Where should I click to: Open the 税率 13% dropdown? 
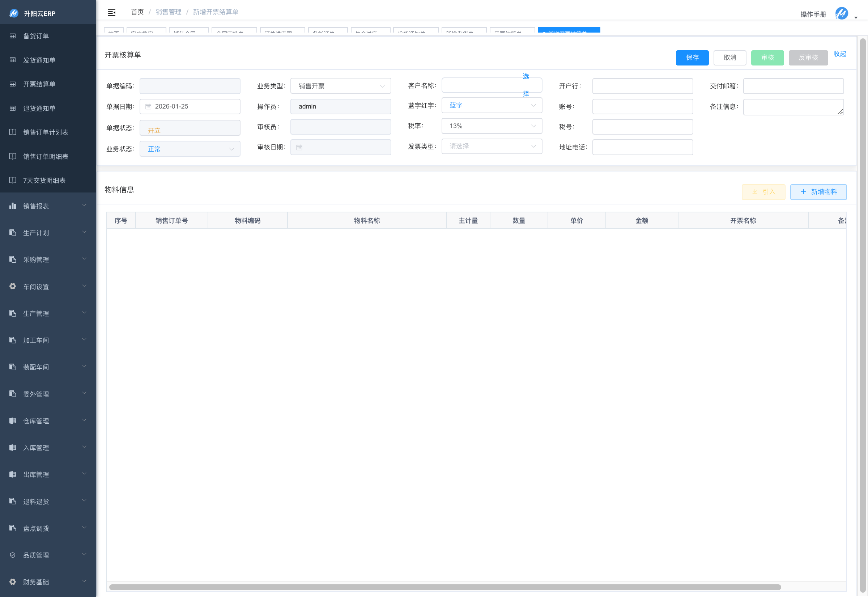pos(492,126)
